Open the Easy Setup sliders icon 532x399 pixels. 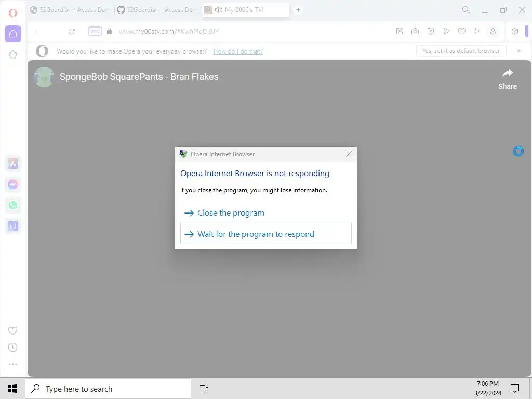pos(477,31)
